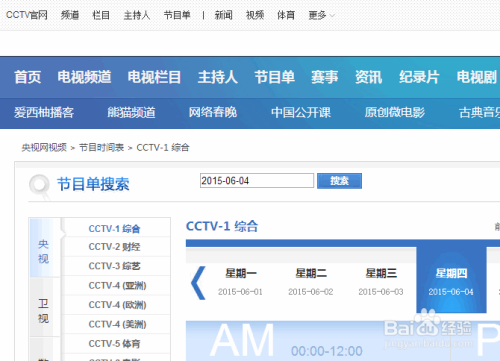
Task: Click the previous-week left arrow icon
Action: coord(198,283)
